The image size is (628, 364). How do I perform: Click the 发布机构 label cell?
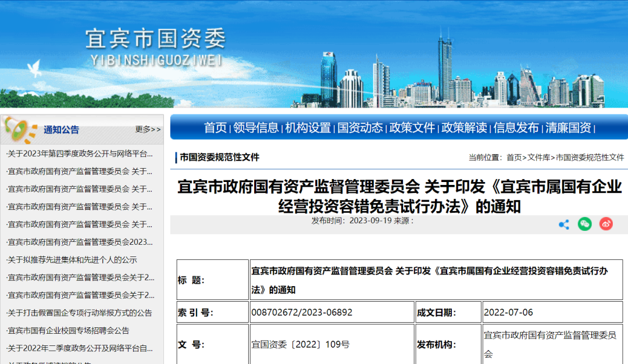(x=448, y=344)
